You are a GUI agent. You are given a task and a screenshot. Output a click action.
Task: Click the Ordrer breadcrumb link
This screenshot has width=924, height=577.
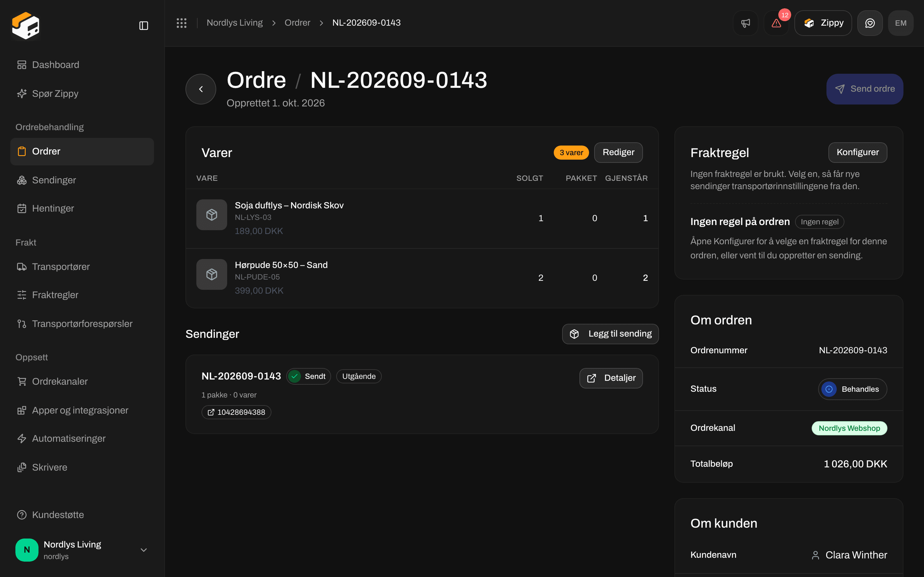297,23
